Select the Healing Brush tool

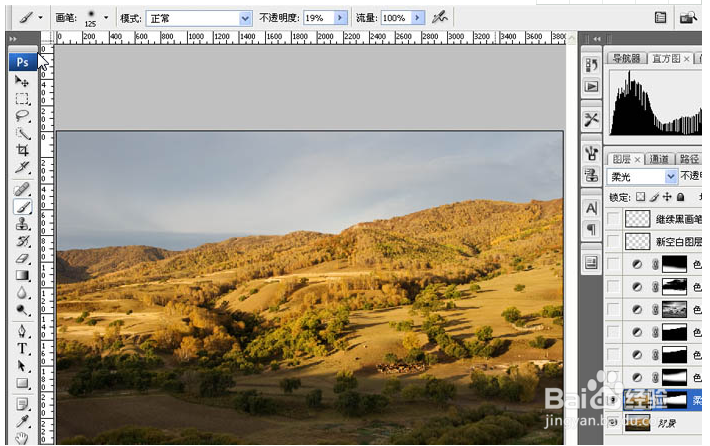(22, 189)
